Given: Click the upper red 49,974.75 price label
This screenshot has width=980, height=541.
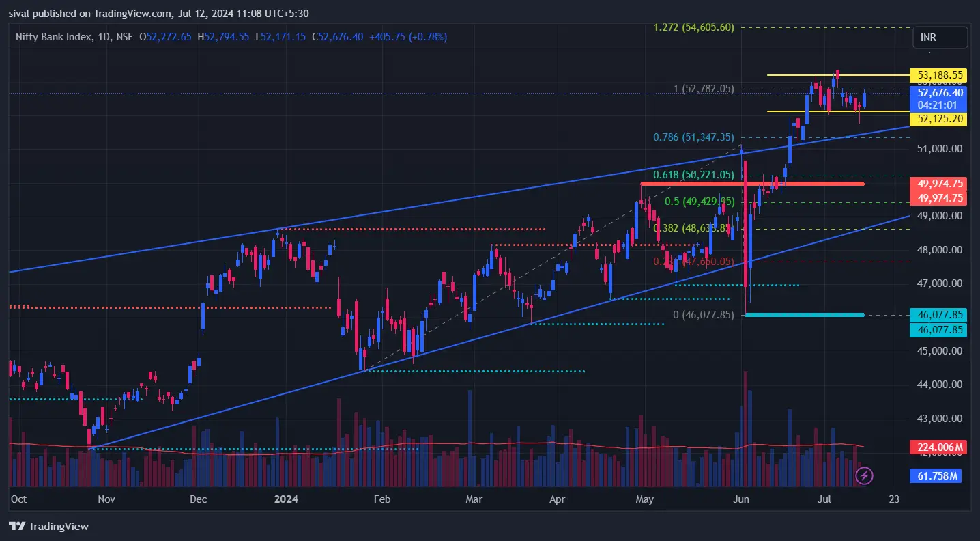Looking at the screenshot, I should click(x=940, y=183).
